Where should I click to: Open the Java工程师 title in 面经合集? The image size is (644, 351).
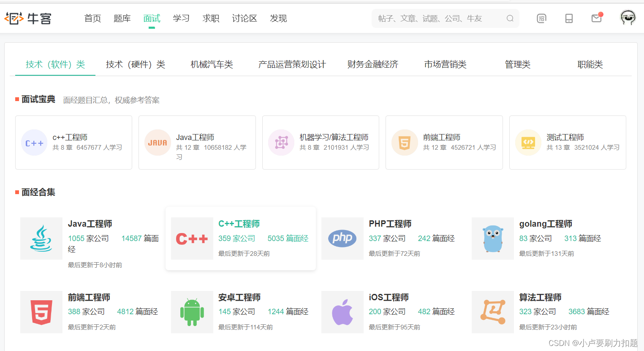point(90,224)
